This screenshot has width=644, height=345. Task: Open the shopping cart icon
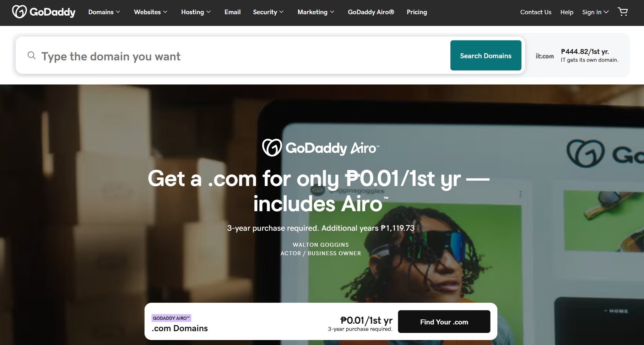point(623,12)
